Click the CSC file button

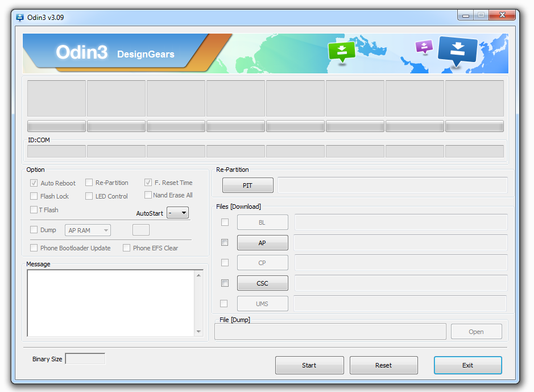pyautogui.click(x=263, y=283)
